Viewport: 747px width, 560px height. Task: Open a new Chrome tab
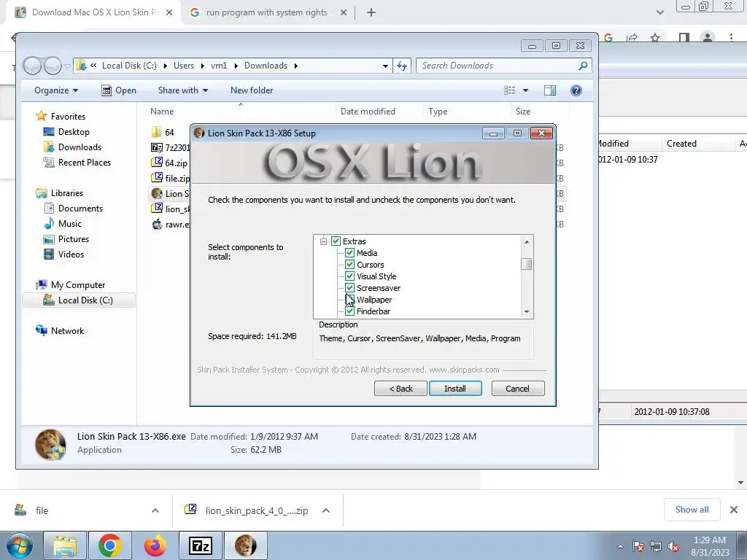371,13
